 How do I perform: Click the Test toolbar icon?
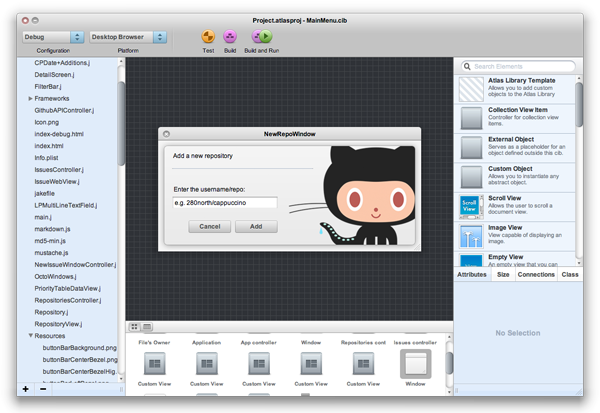208,36
